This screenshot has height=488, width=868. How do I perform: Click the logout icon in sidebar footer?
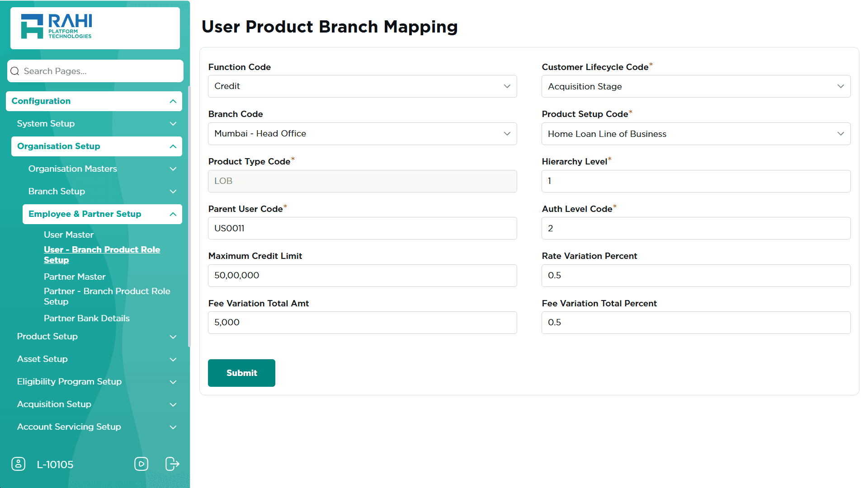(x=172, y=464)
